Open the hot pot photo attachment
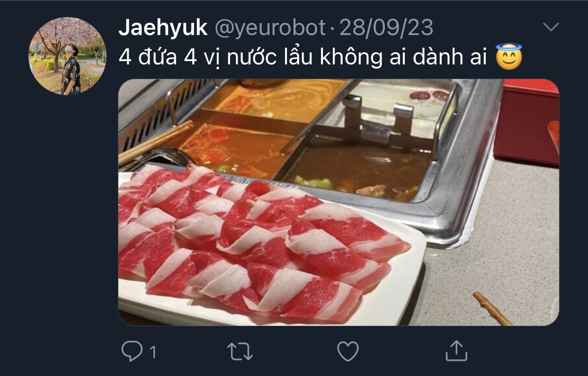This screenshot has width=588, height=376. click(339, 202)
